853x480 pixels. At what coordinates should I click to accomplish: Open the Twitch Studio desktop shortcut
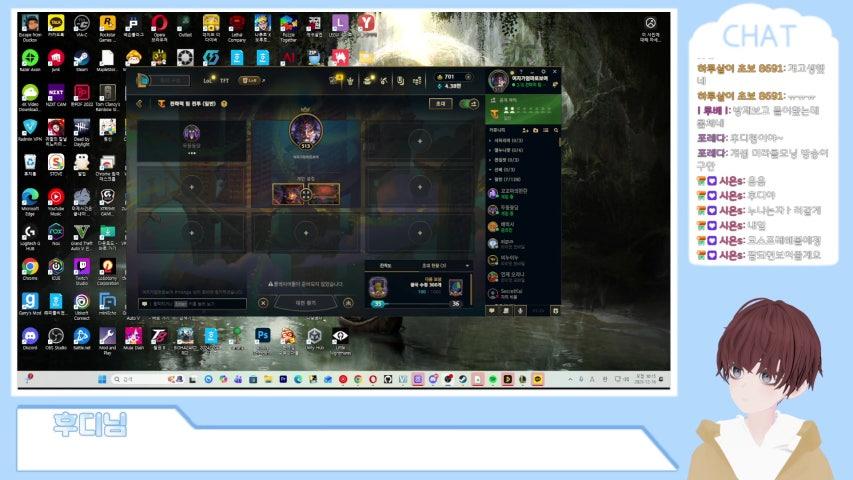(x=82, y=272)
